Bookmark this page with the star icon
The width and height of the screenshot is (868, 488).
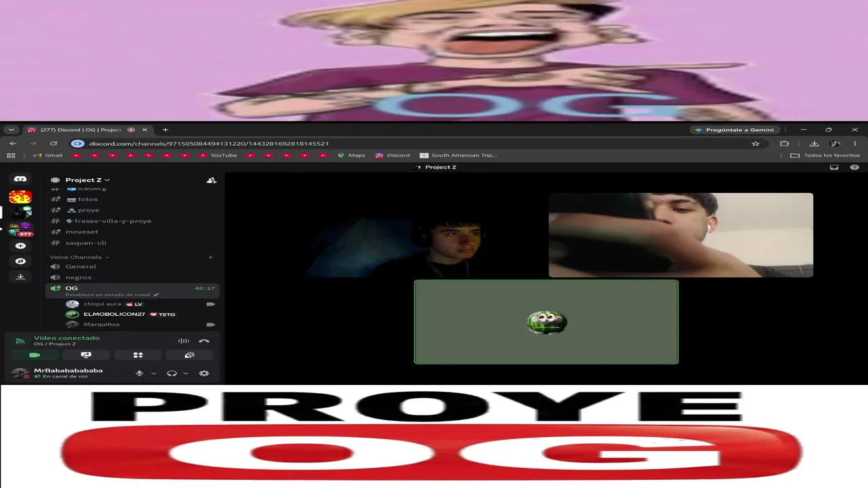pos(755,144)
